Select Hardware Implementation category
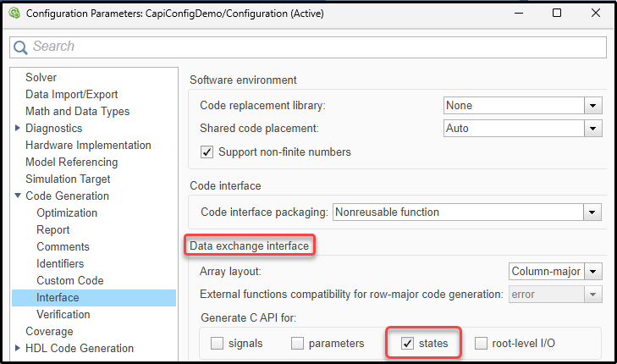Viewport: 617px width, 364px height. click(88, 146)
